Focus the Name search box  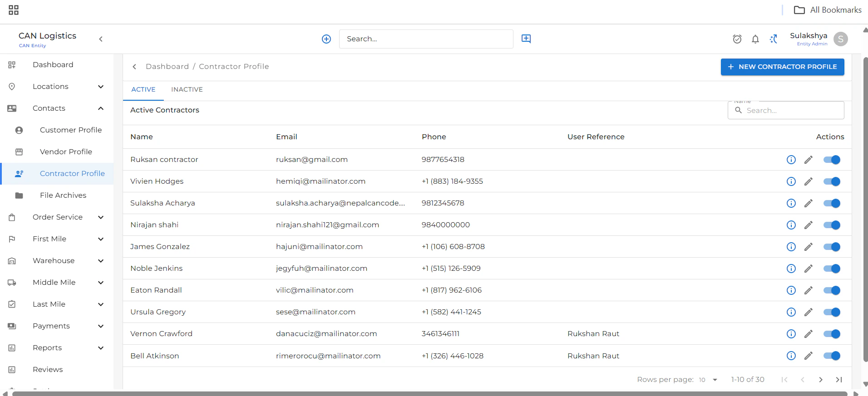click(786, 110)
